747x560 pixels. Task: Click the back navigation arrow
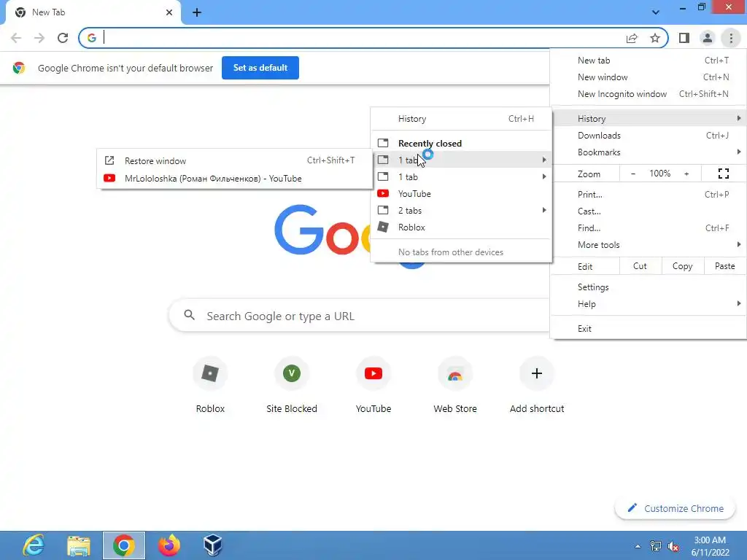pos(16,38)
